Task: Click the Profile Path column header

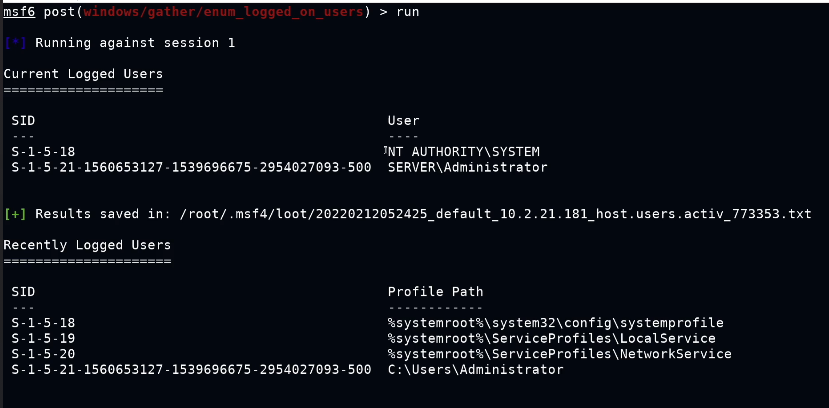Action: (x=435, y=292)
